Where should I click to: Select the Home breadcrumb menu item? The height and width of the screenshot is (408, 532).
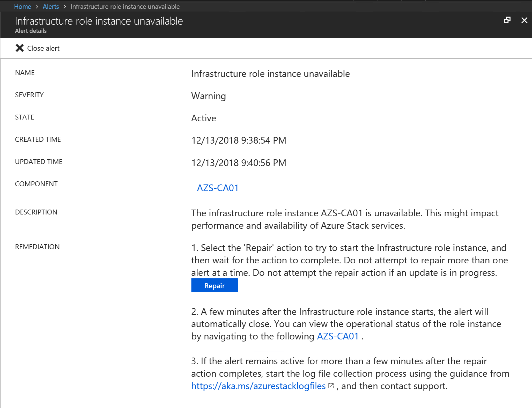tap(24, 6)
